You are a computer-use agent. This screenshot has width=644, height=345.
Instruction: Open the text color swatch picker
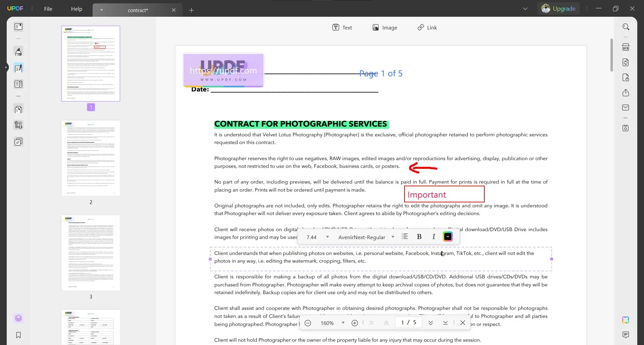(x=448, y=237)
